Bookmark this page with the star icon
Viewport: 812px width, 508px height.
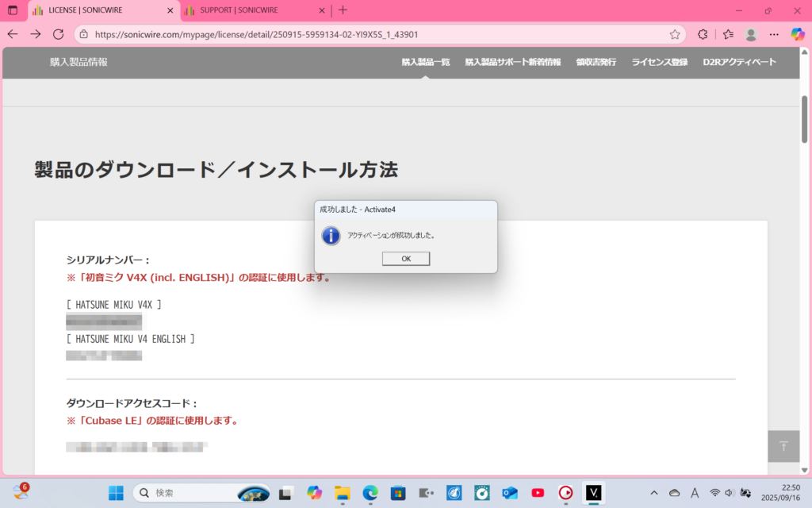point(675,34)
